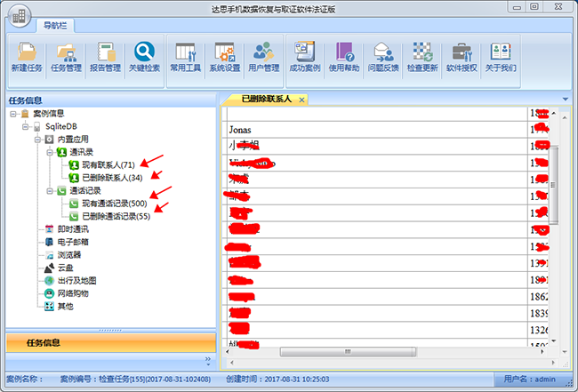Select 现有通话记录(500) in tree
578x392 pixels.
click(115, 204)
